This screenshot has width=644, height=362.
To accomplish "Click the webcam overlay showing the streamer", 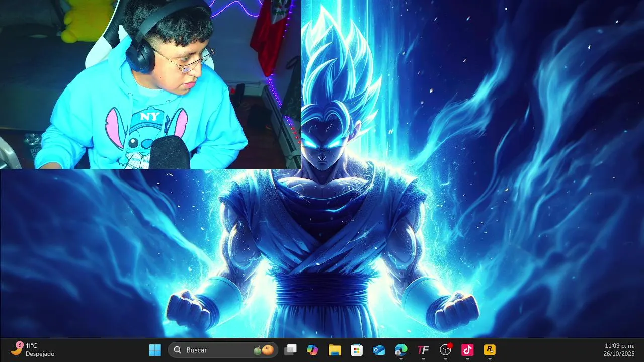I will (x=150, y=84).
